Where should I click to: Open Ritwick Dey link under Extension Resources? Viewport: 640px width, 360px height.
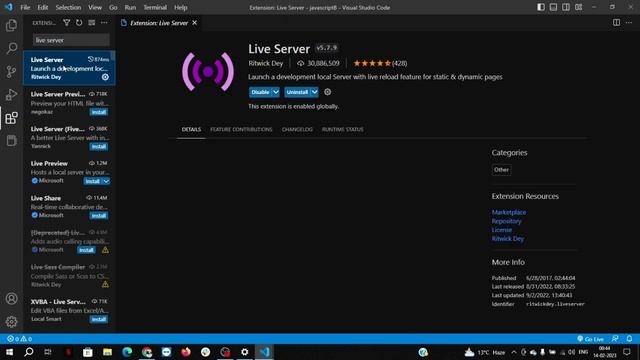508,238
